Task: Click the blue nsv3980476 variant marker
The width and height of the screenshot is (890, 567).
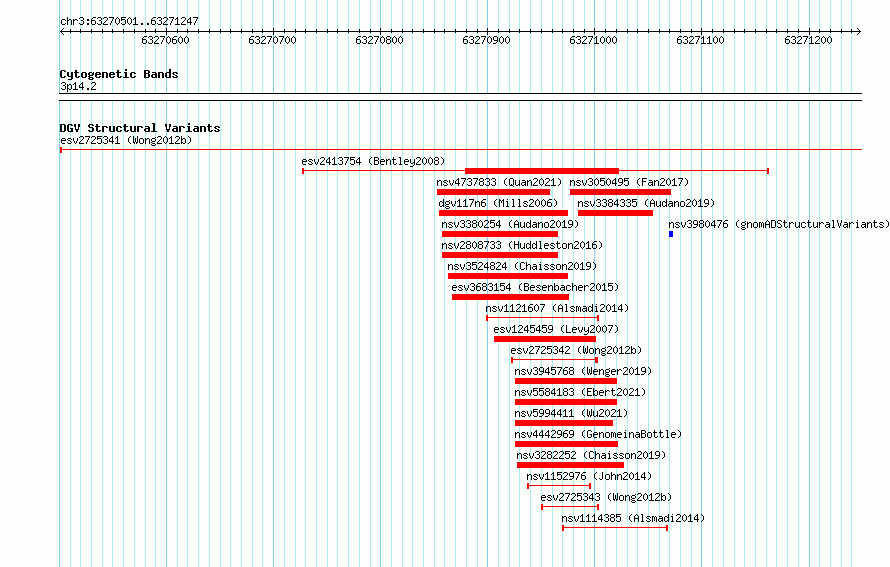Action: [671, 234]
